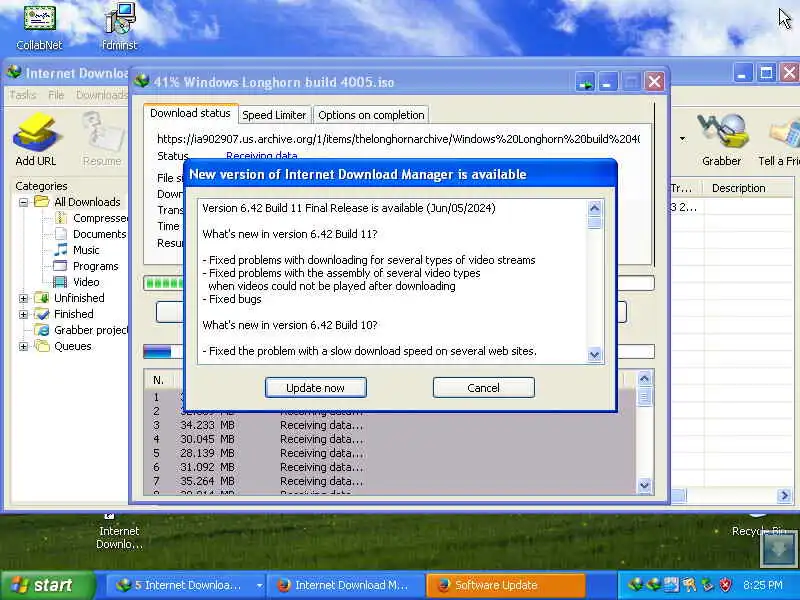This screenshot has height=600, width=800.
Task: Click the greyed Resume toolbar icon
Action: [102, 139]
